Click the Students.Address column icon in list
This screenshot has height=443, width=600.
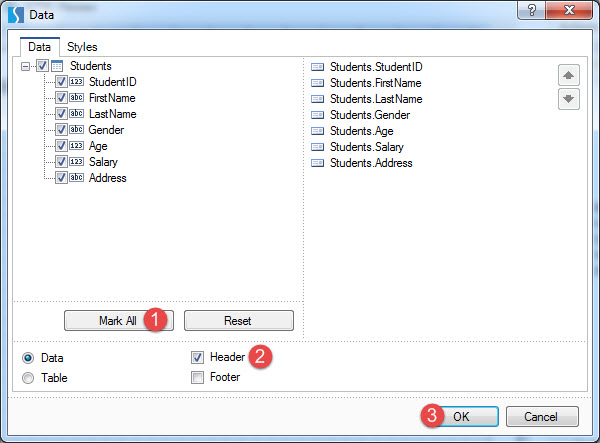coord(318,163)
